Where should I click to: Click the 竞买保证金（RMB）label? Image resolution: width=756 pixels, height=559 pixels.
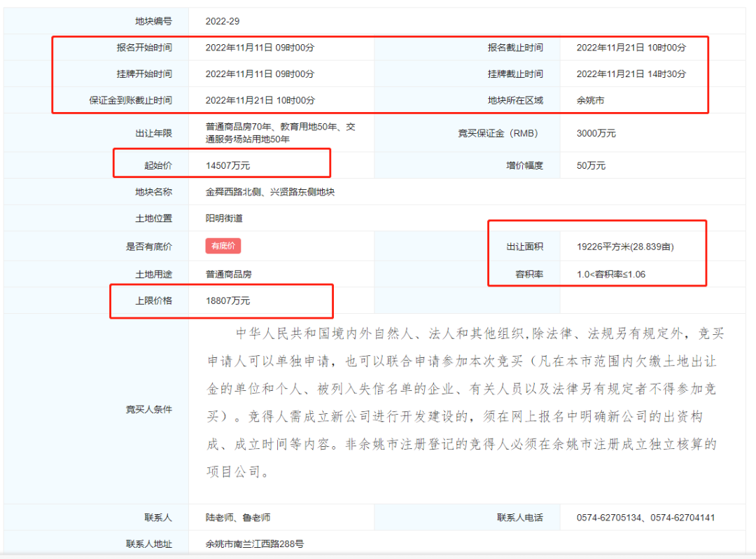[x=498, y=133]
